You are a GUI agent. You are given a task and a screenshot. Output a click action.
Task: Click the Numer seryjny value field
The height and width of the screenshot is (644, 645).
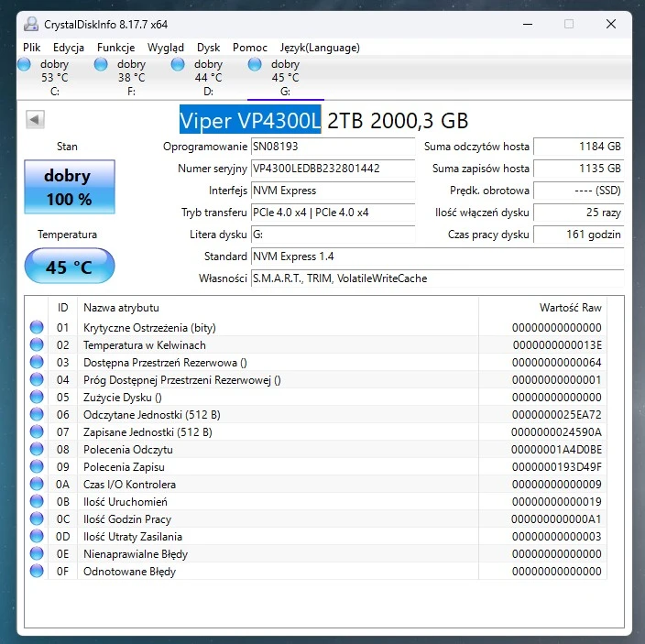pos(332,169)
